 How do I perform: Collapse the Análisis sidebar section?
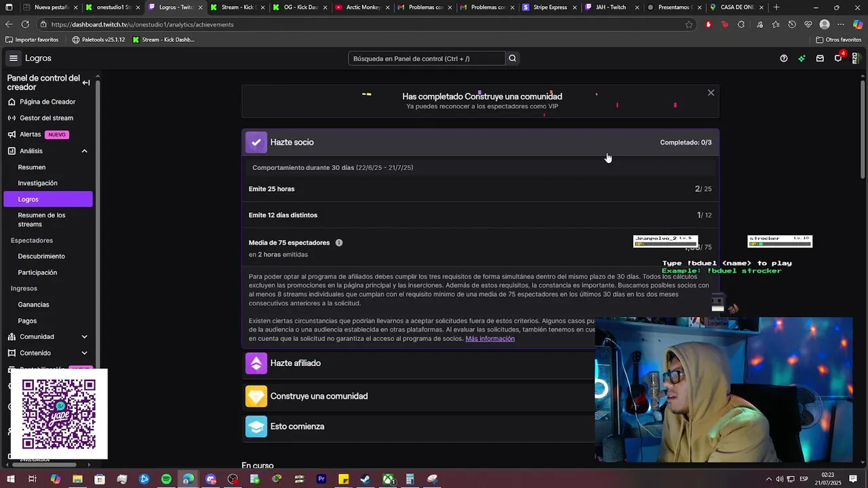[x=85, y=151]
